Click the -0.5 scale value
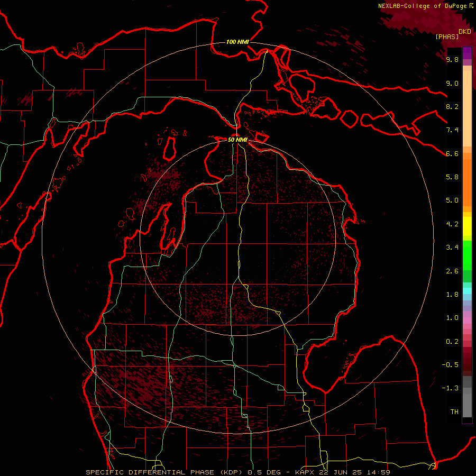This screenshot has height=476, width=476. (x=450, y=365)
